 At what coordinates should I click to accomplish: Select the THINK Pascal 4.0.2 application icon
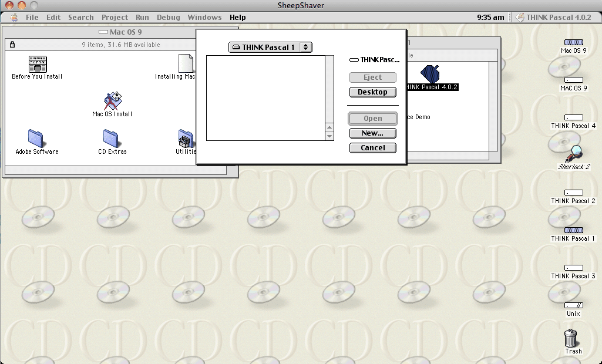click(x=430, y=74)
